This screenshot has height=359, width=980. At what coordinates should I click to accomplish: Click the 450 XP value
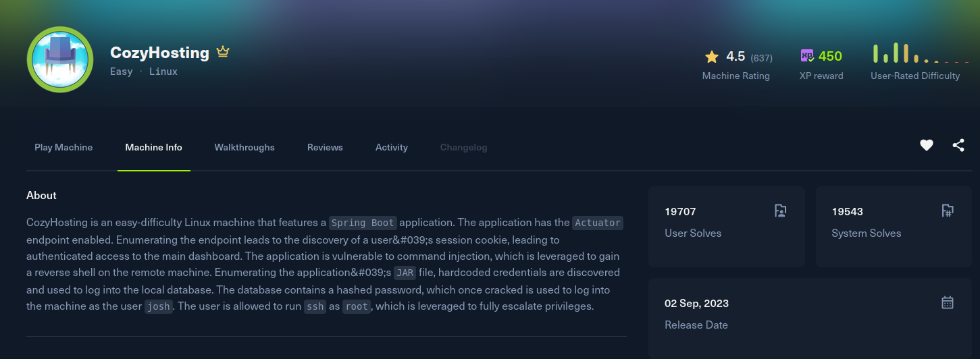pyautogui.click(x=830, y=57)
